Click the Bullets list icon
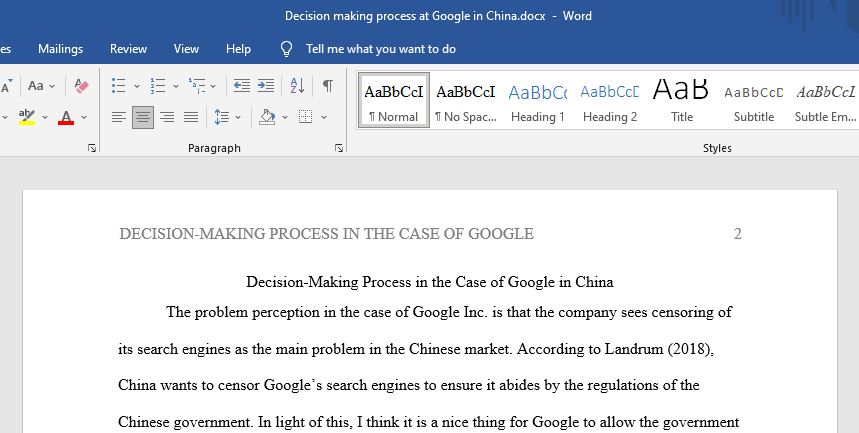 118,86
